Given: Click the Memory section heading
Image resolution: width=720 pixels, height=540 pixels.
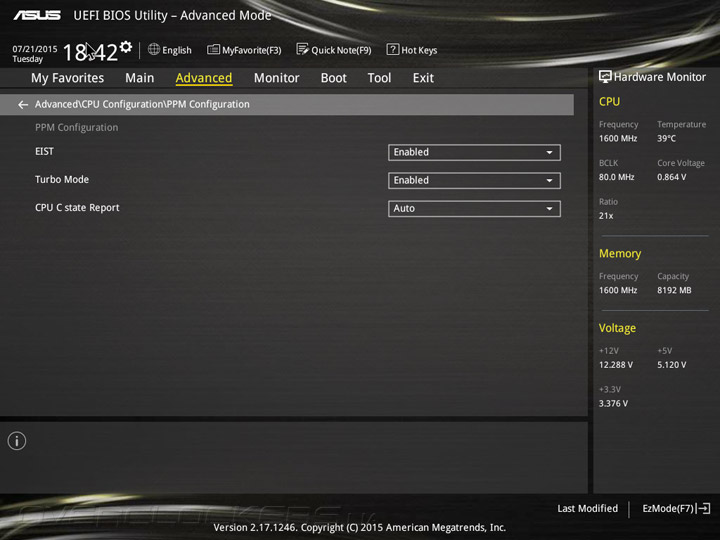Looking at the screenshot, I should coord(620,253).
